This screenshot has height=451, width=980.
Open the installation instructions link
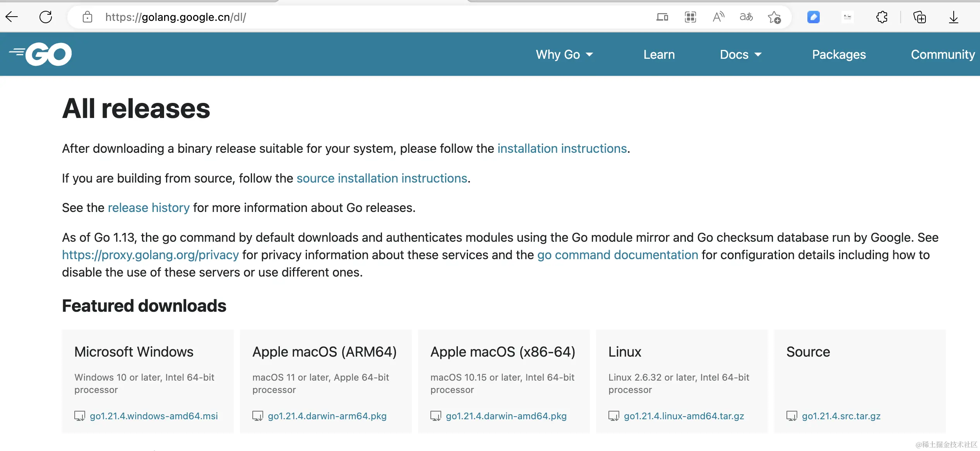pos(562,149)
